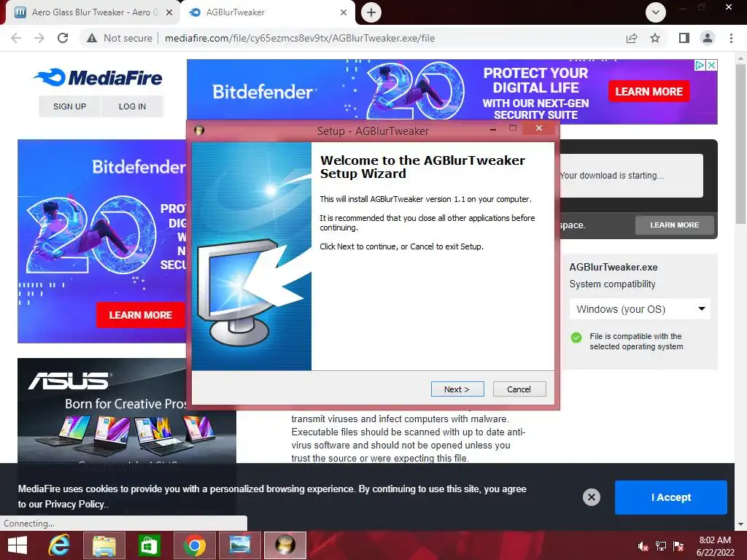Click LOG IN on MediaFire

pyautogui.click(x=133, y=106)
